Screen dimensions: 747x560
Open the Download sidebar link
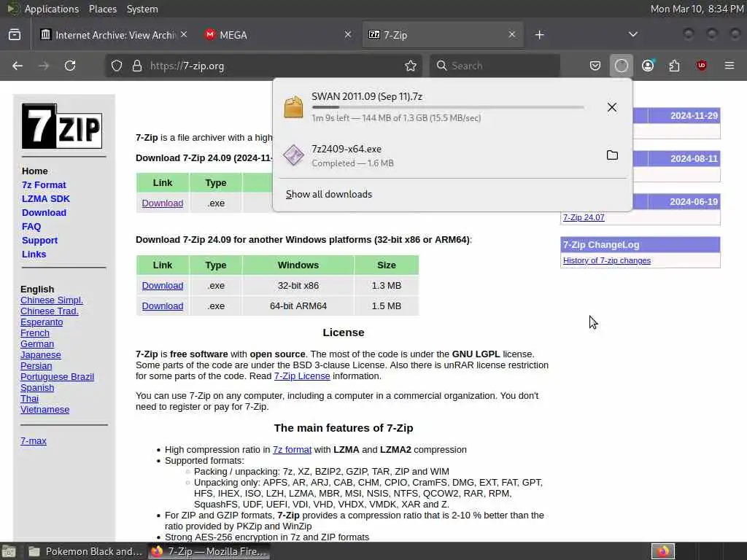pyautogui.click(x=44, y=212)
